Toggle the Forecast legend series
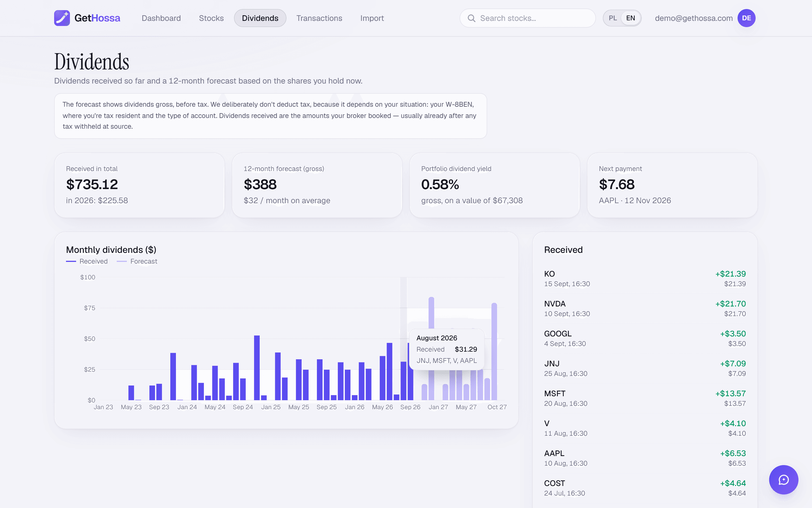This screenshot has height=508, width=812. [137, 261]
